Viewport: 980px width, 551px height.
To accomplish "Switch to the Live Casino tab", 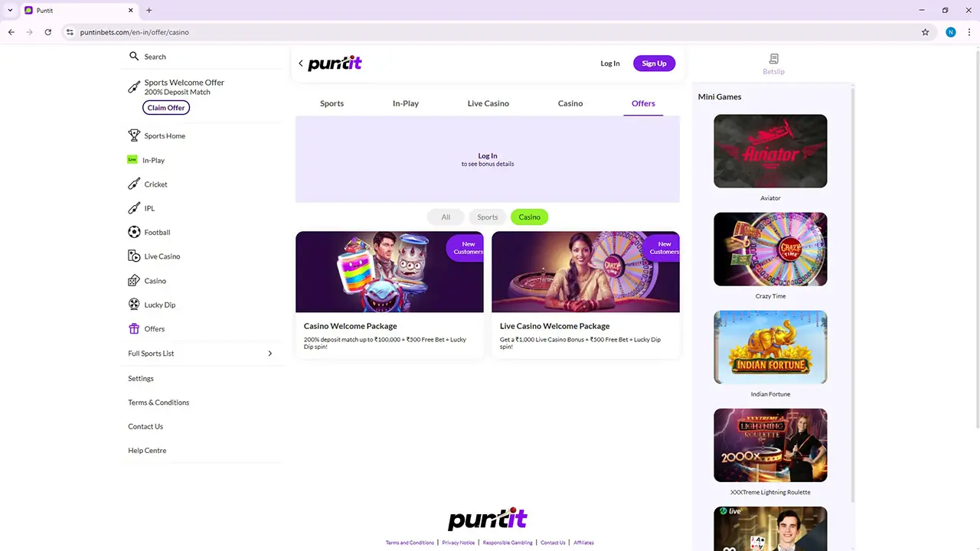I will pos(488,103).
